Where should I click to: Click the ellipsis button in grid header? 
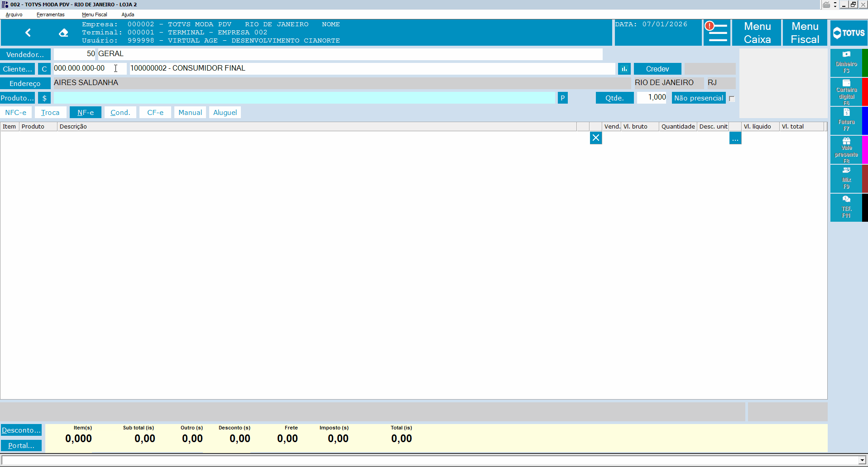click(x=735, y=138)
